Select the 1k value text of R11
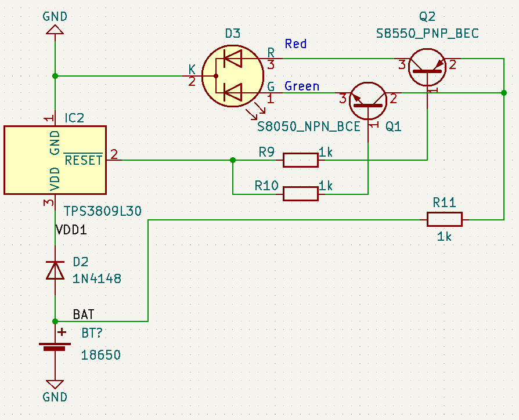 pyautogui.click(x=444, y=237)
